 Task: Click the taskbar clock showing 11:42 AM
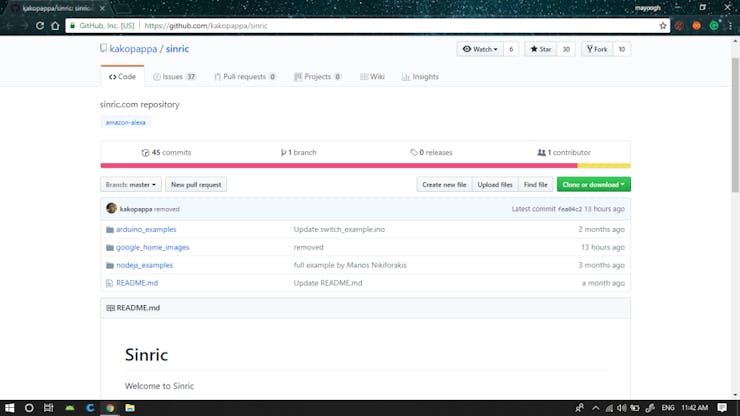695,408
